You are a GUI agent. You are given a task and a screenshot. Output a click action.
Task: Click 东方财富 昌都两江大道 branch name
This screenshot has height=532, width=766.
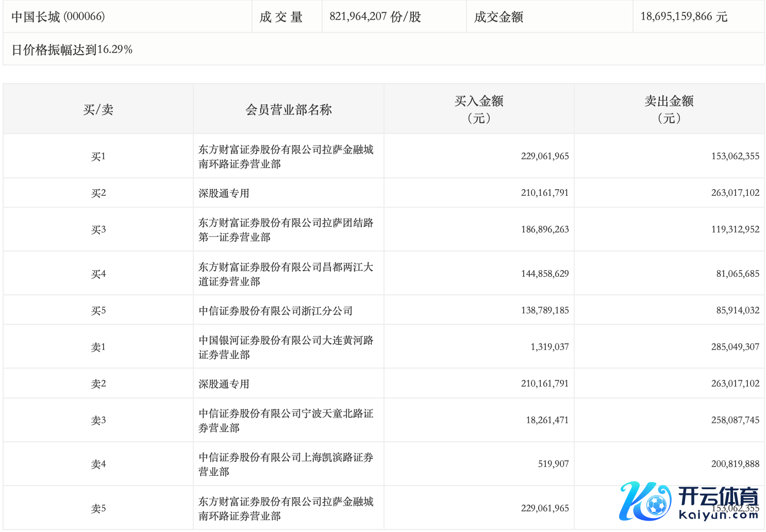pos(286,274)
